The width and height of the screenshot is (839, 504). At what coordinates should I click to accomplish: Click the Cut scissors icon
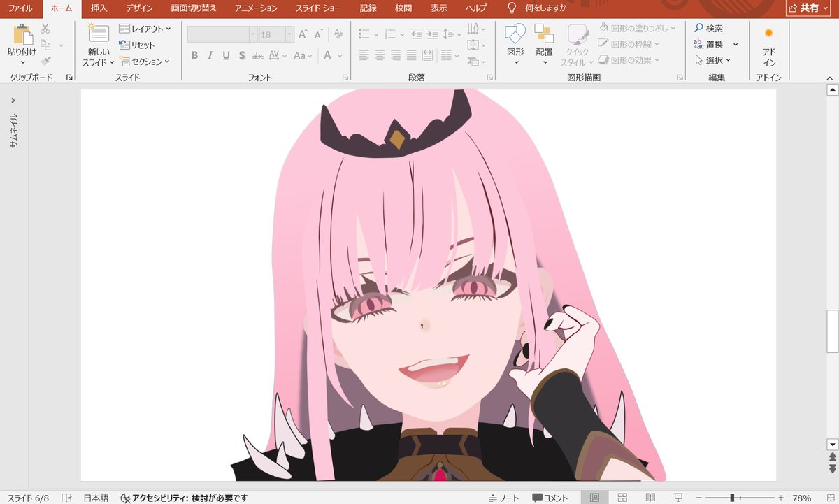pyautogui.click(x=45, y=29)
